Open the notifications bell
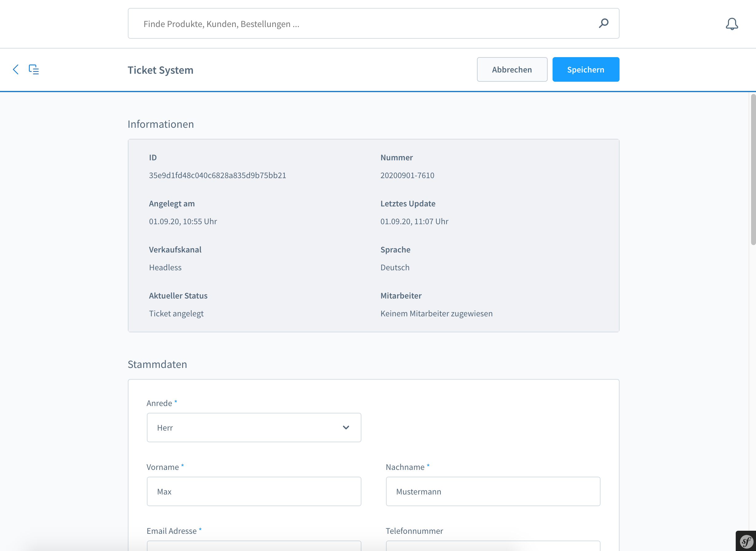The height and width of the screenshot is (551, 756). [x=732, y=24]
